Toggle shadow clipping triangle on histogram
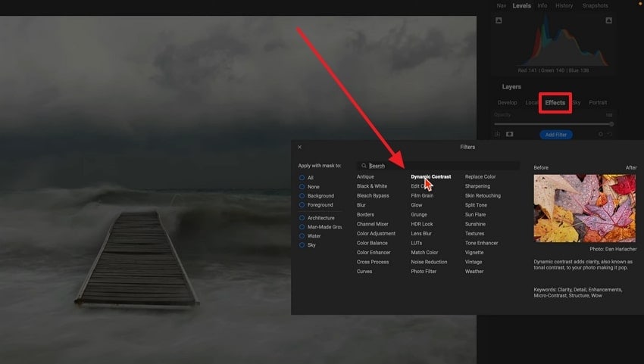The width and height of the screenshot is (644, 364). [499, 20]
